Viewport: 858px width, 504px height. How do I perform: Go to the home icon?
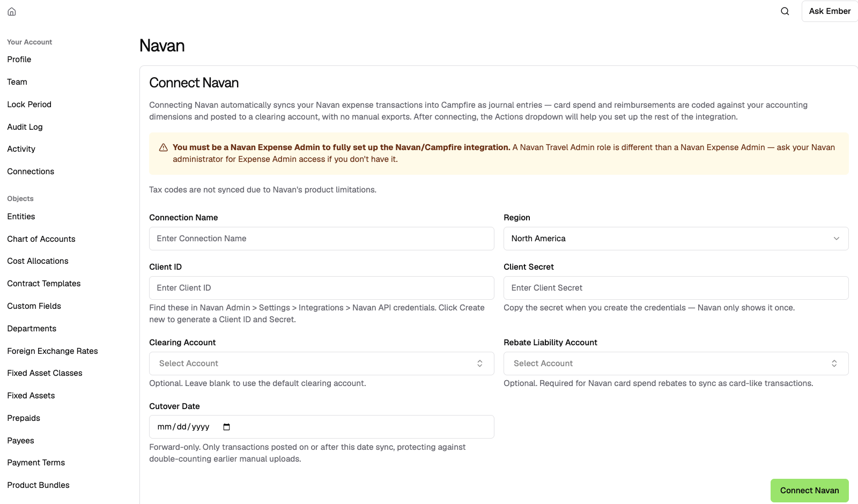[12, 11]
